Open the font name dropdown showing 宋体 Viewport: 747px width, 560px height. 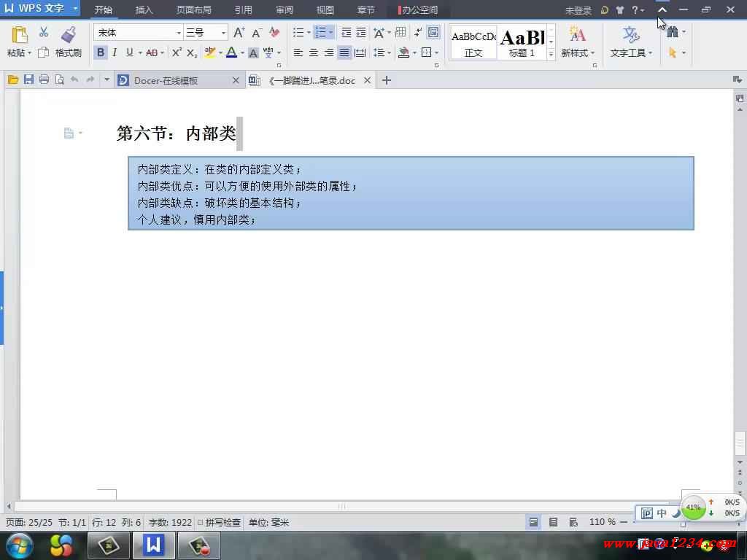(x=179, y=33)
